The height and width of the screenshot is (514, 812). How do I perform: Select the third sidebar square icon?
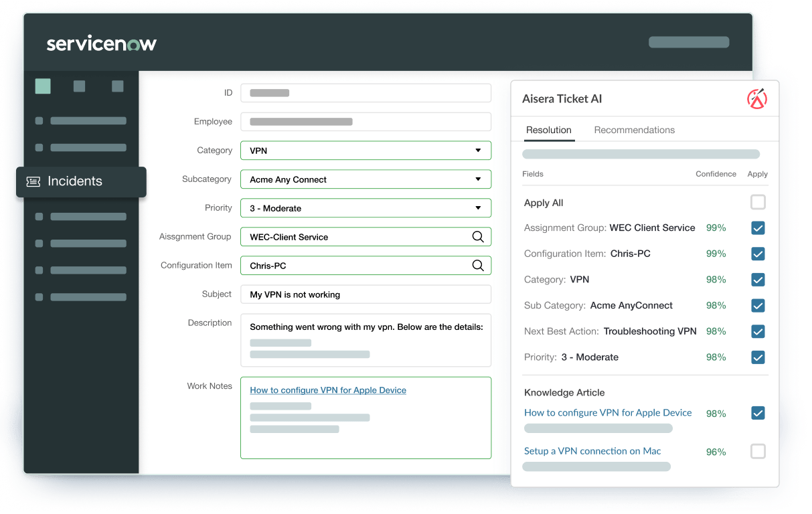tap(117, 86)
